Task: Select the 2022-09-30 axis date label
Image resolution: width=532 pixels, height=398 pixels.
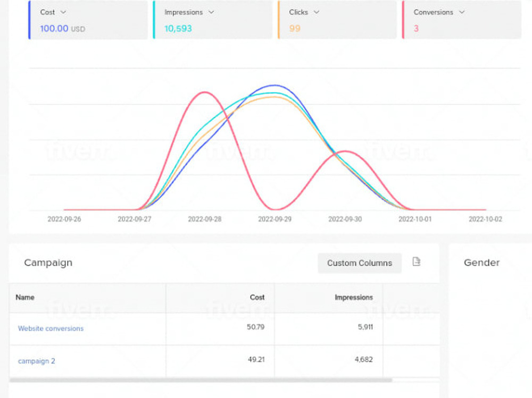Action: tap(345, 219)
